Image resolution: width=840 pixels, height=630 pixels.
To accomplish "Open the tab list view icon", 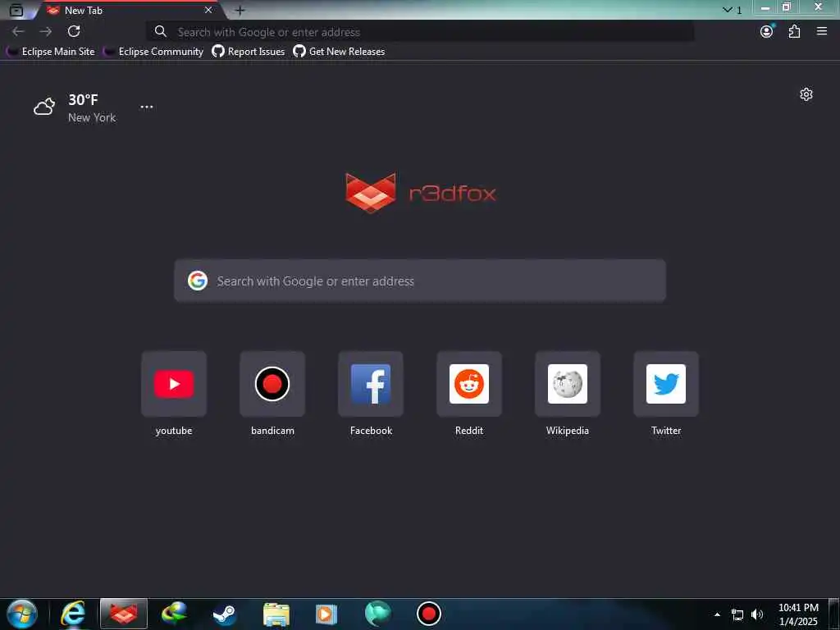I will (x=16, y=10).
